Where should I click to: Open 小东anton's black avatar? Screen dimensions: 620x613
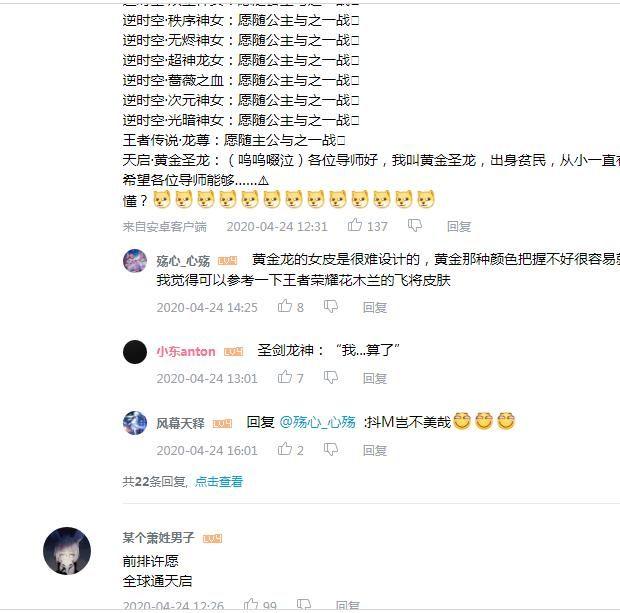[135, 352]
